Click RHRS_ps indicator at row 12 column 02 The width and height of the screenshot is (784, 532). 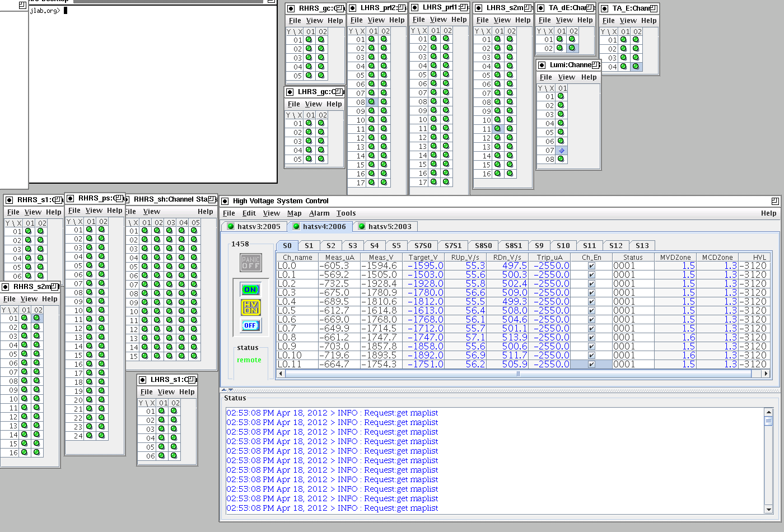tap(102, 328)
